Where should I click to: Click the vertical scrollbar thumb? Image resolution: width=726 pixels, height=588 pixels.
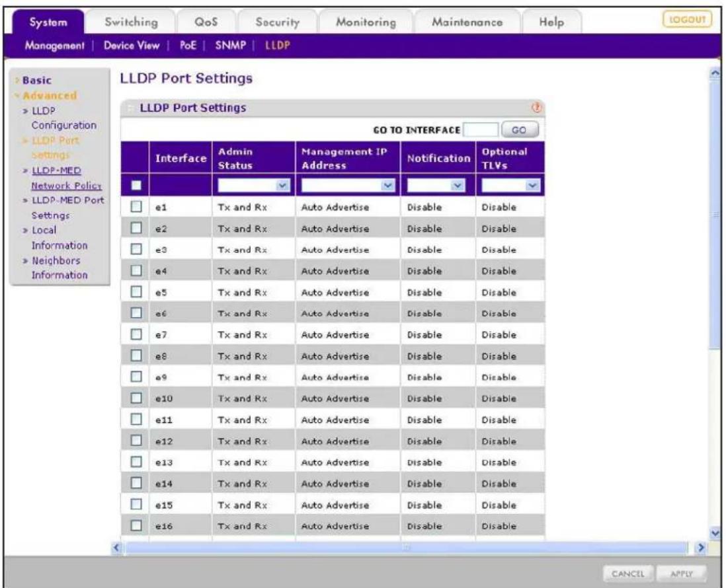click(715, 215)
